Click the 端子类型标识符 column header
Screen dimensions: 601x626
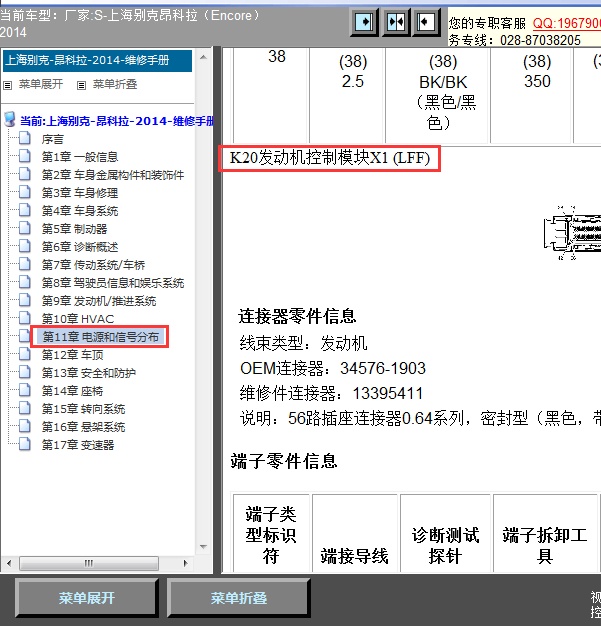271,535
